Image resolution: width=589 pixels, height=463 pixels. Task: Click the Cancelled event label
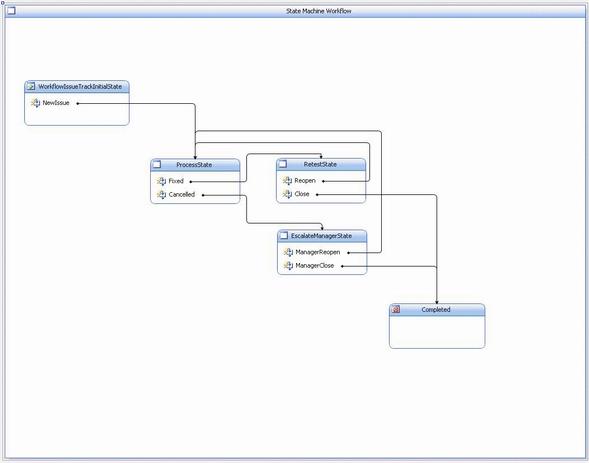pos(182,195)
